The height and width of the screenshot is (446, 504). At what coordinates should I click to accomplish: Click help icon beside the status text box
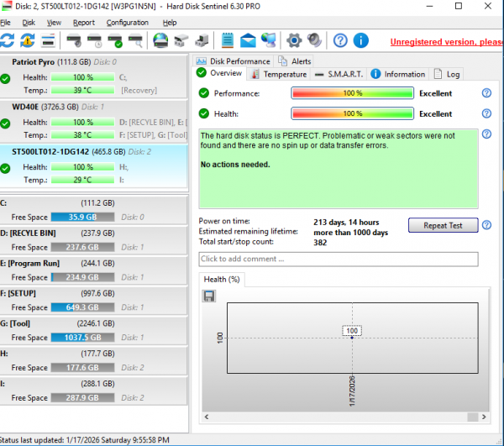[x=486, y=134]
